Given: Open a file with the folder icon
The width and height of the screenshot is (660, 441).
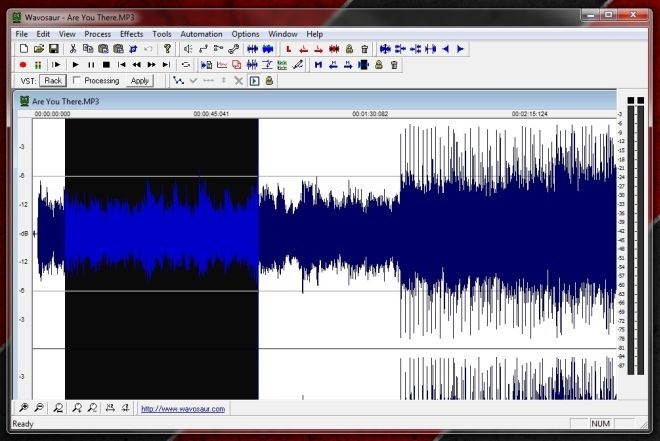Looking at the screenshot, I should (x=39, y=49).
